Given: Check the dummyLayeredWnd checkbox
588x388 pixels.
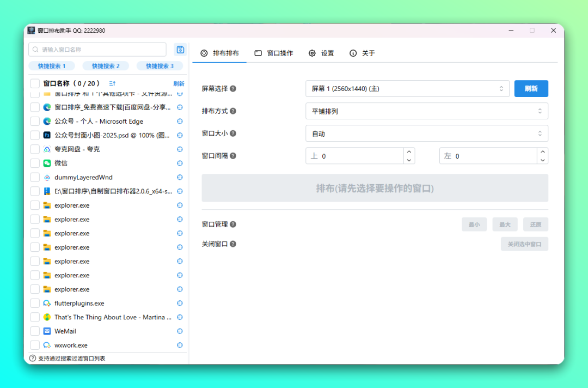Looking at the screenshot, I should (x=35, y=177).
